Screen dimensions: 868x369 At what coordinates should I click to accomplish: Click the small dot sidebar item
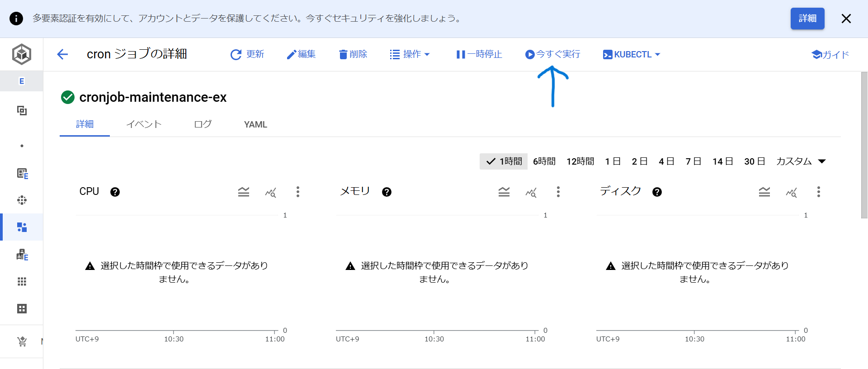[x=22, y=146]
